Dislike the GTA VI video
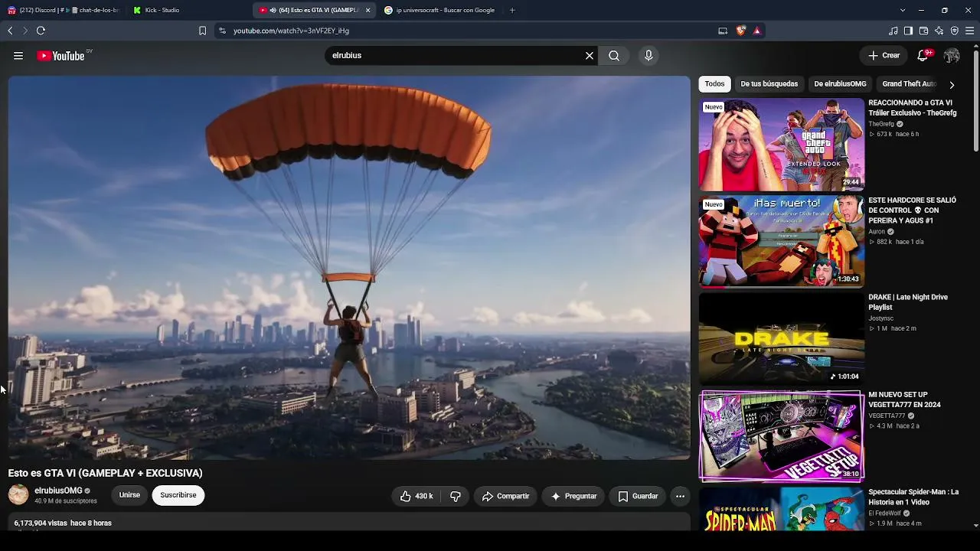Viewport: 980px width, 551px height. coord(456,496)
